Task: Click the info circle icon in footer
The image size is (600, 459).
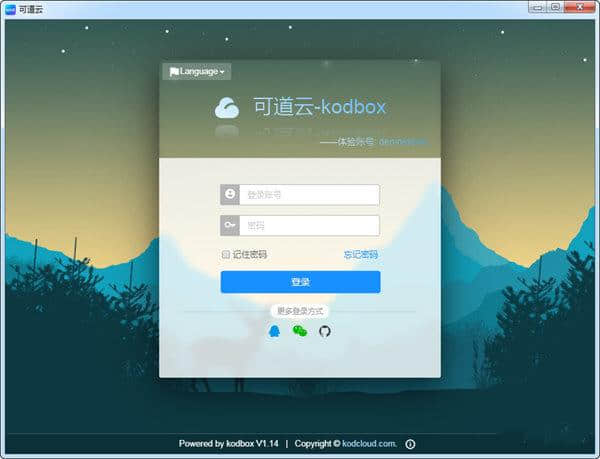Action: (410, 444)
